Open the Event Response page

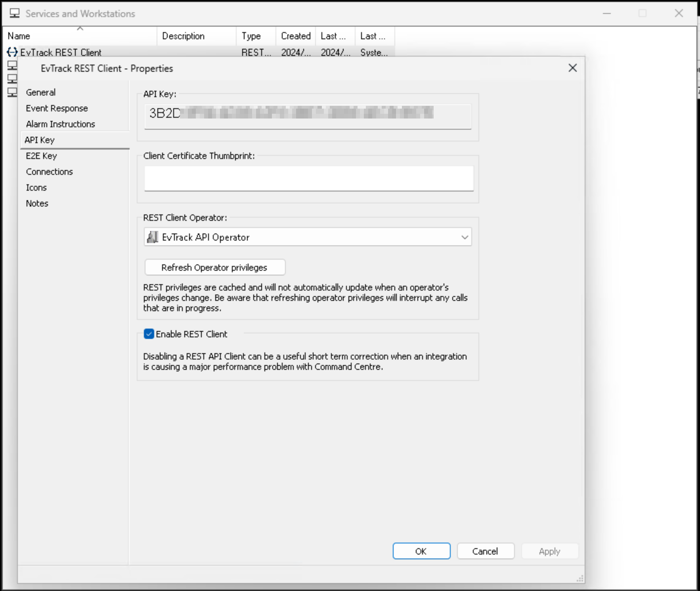pyautogui.click(x=57, y=108)
